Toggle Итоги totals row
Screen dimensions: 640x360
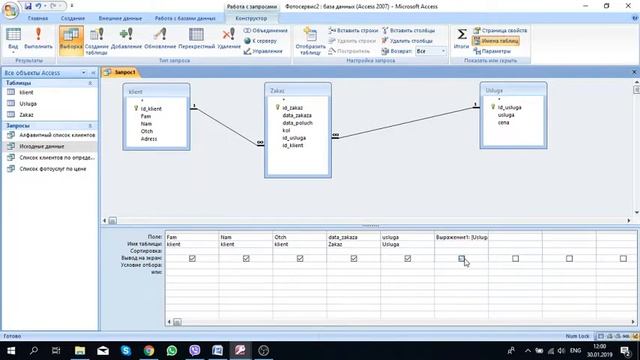[x=462, y=38]
